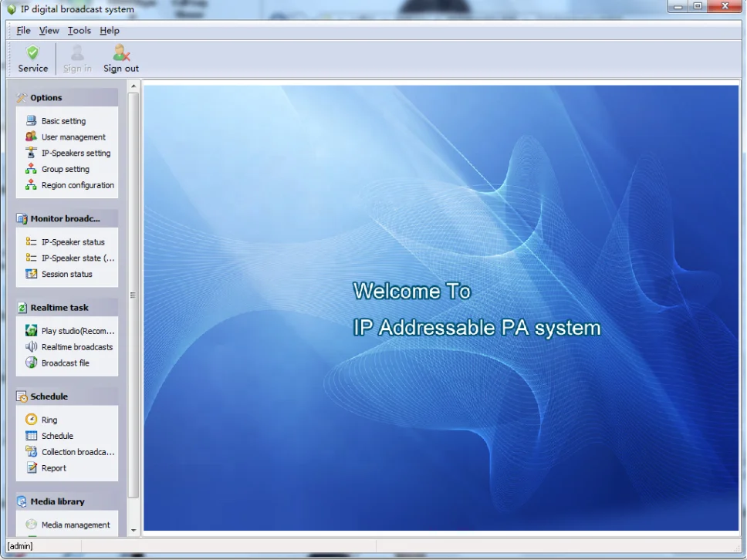
Task: Click Sign out on the toolbar
Action: [x=120, y=58]
